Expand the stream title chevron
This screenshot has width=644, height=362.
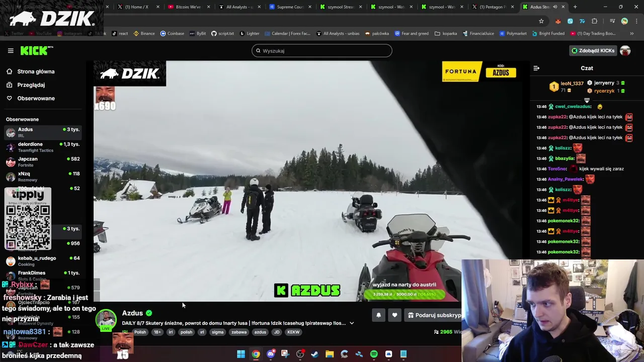coord(352,323)
